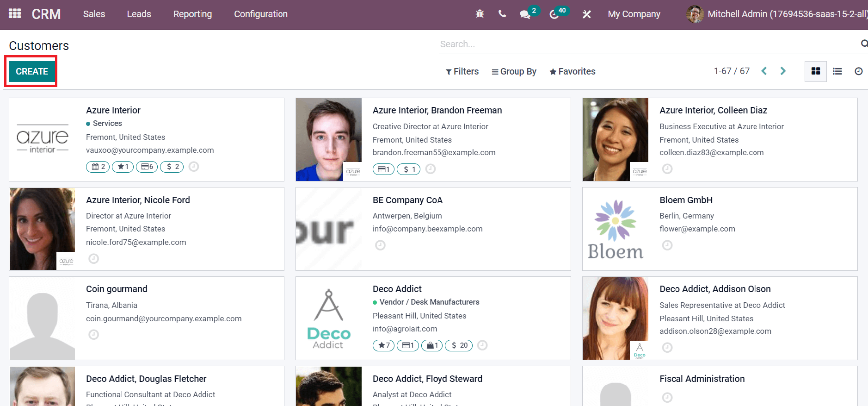Image resolution: width=868 pixels, height=406 pixels.
Task: Open Deco Addict dollar badge 20
Action: 459,345
